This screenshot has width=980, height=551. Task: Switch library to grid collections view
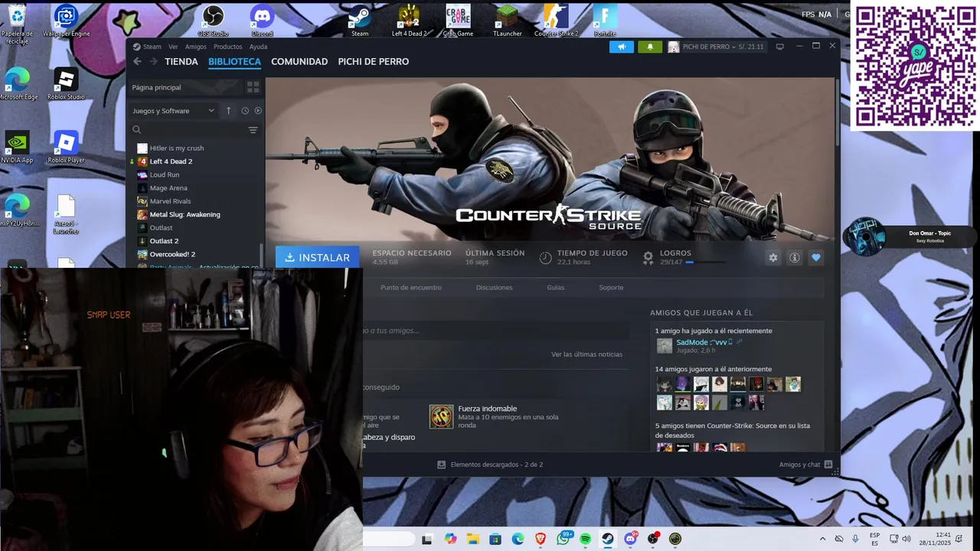[x=253, y=87]
